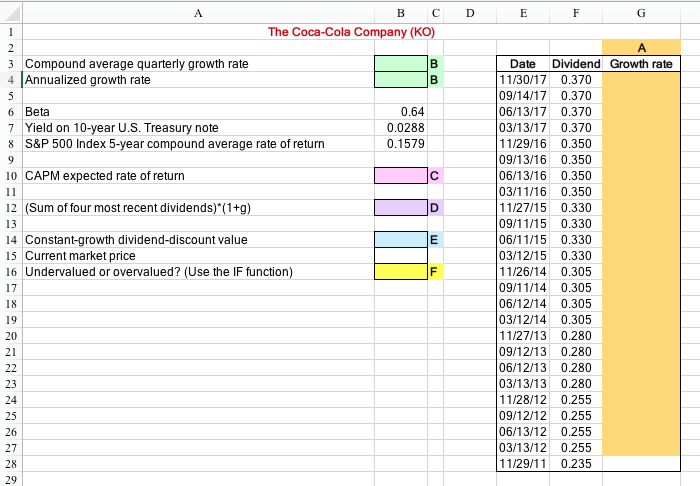This screenshot has width=700, height=486.
Task: Click green letter B in row 3
Action: tap(434, 64)
